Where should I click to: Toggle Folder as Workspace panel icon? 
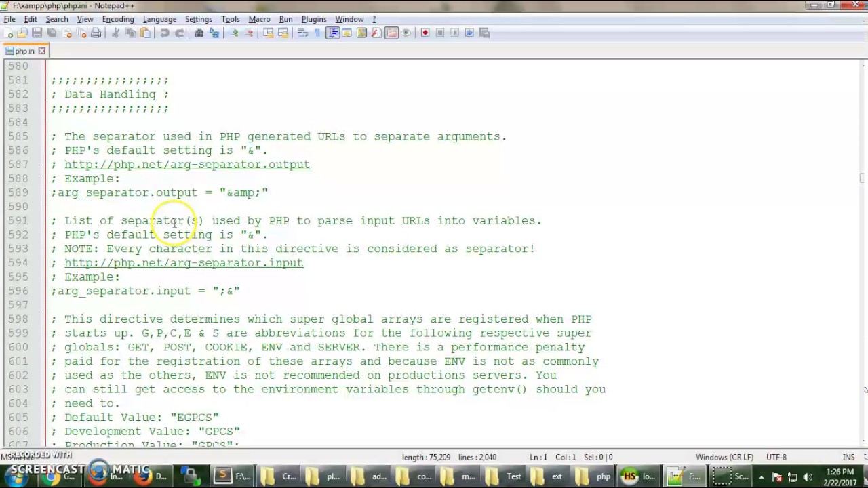(x=391, y=33)
